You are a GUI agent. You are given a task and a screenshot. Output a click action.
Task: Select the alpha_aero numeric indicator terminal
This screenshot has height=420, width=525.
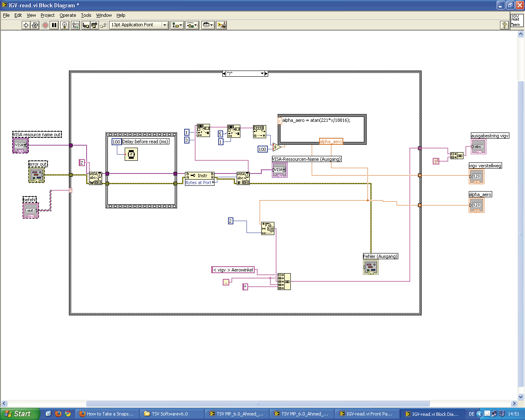[477, 205]
